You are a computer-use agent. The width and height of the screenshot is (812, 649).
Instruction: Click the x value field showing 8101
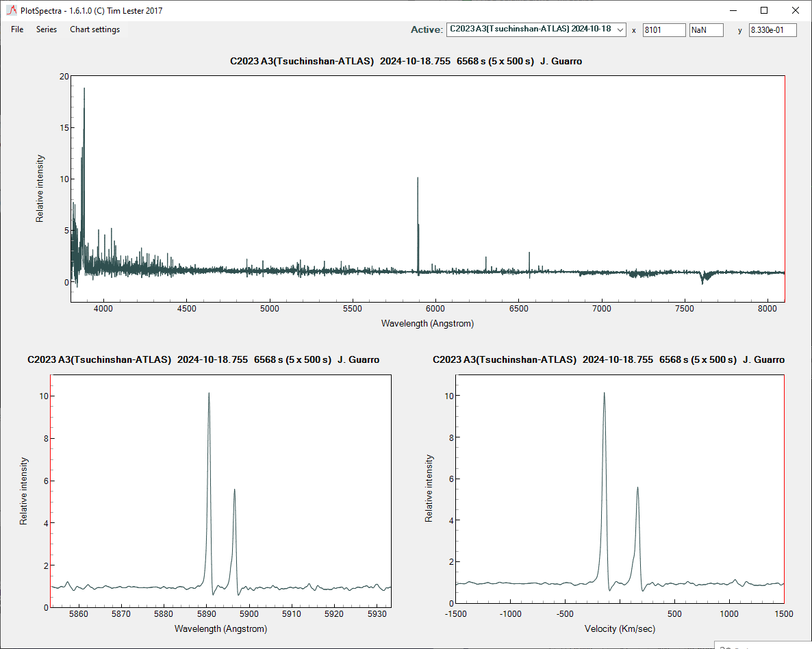click(x=663, y=30)
